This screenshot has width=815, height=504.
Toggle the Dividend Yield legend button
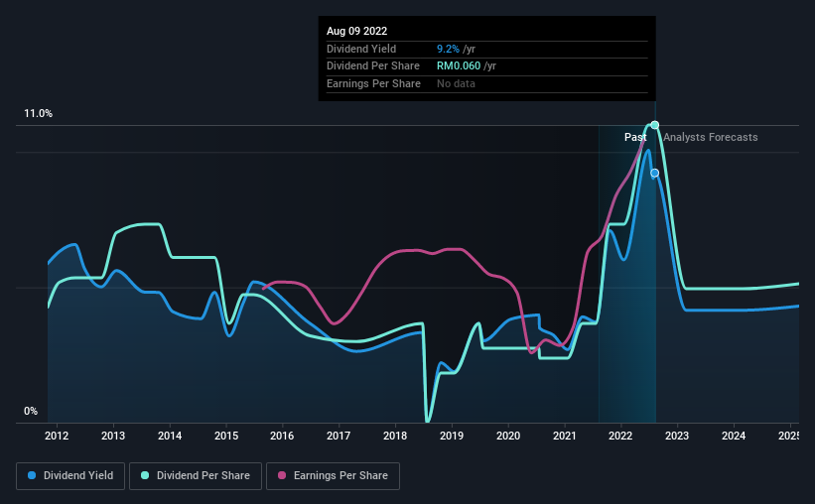click(70, 476)
